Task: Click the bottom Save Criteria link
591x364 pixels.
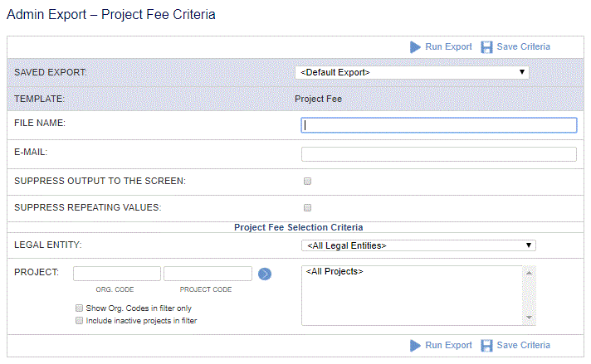Action: tap(523, 345)
